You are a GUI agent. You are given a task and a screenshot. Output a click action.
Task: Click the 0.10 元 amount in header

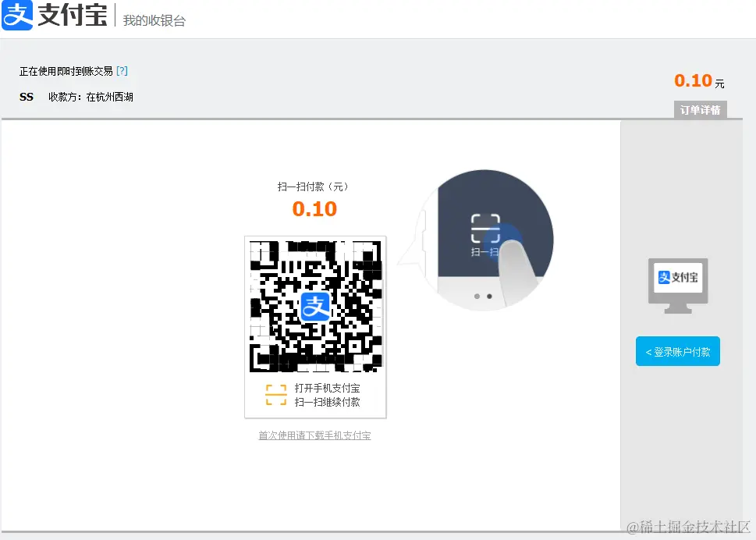point(699,80)
